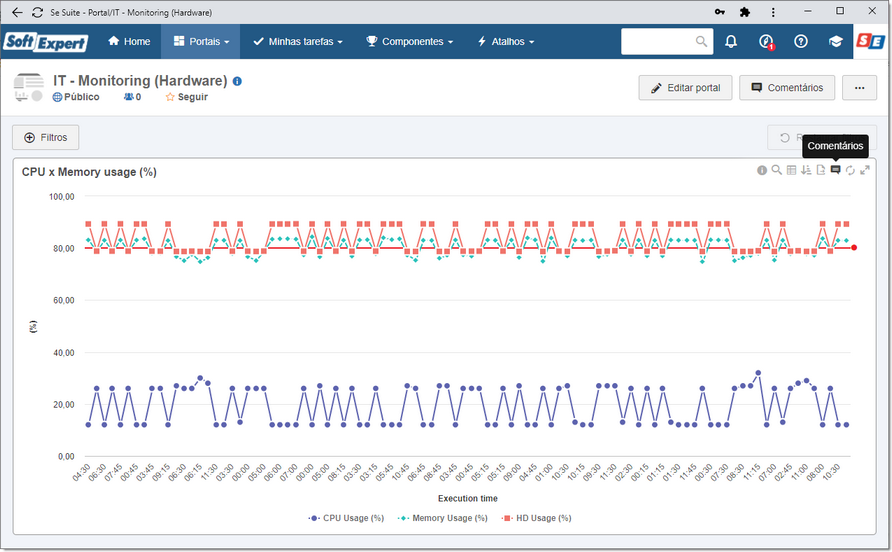
Task: Toggle CPU Usage (%) legend series
Action: click(346, 518)
